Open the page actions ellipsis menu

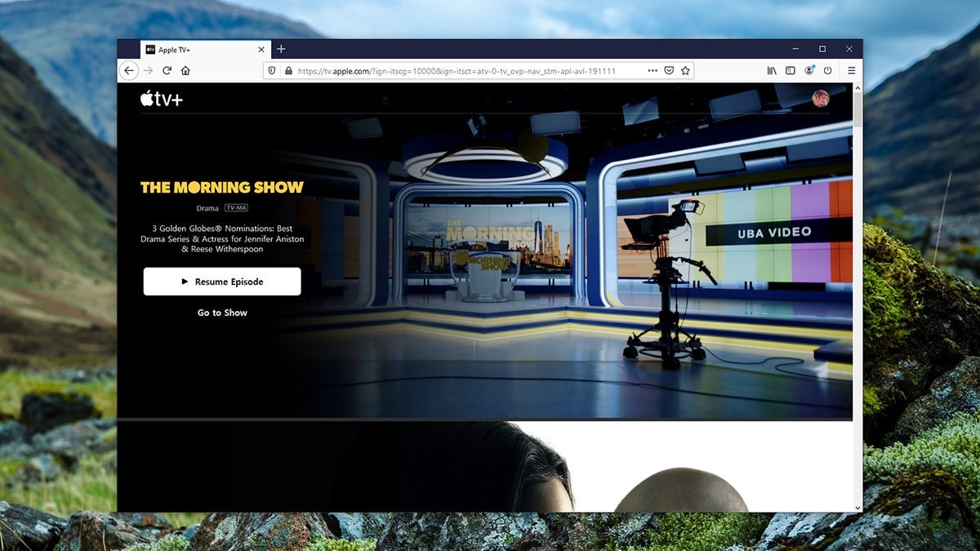653,70
